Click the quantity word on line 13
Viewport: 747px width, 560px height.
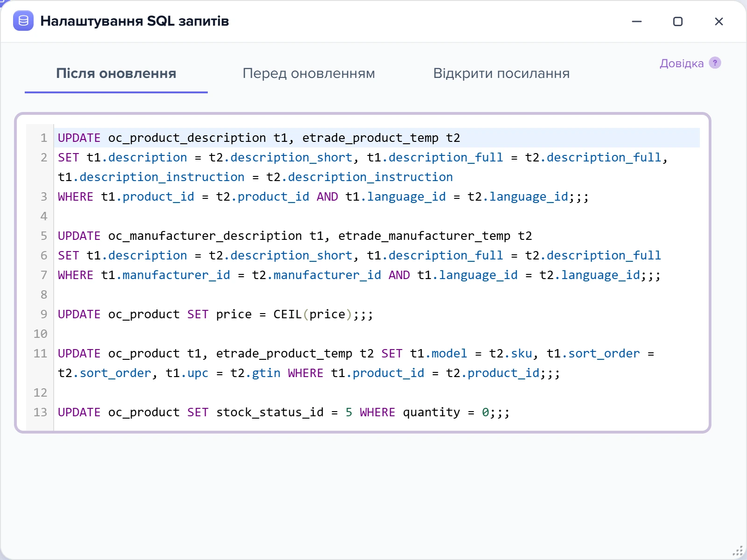pyautogui.click(x=431, y=413)
